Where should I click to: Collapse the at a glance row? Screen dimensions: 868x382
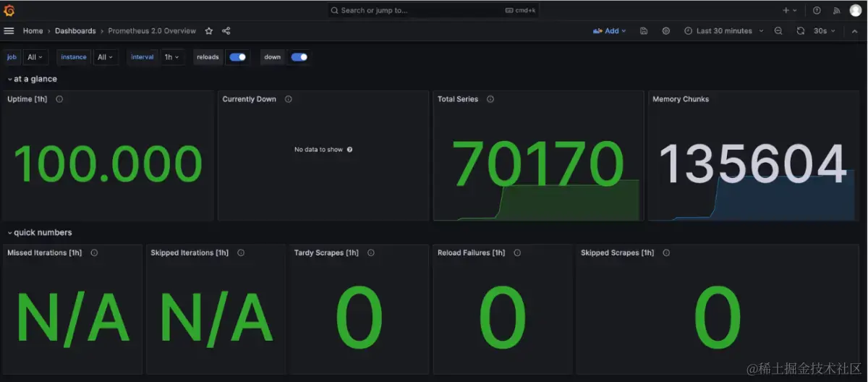pos(32,79)
